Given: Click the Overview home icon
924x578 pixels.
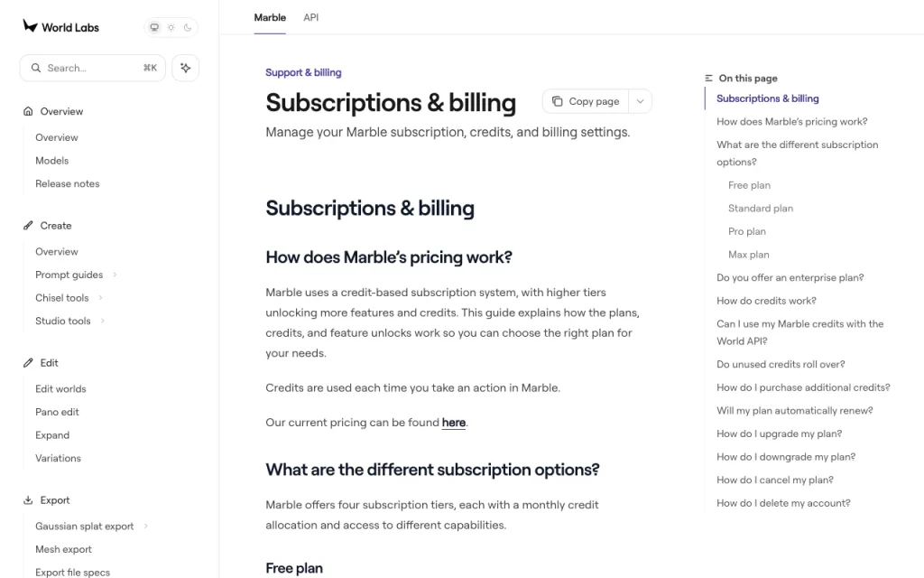Looking at the screenshot, I should coord(28,111).
